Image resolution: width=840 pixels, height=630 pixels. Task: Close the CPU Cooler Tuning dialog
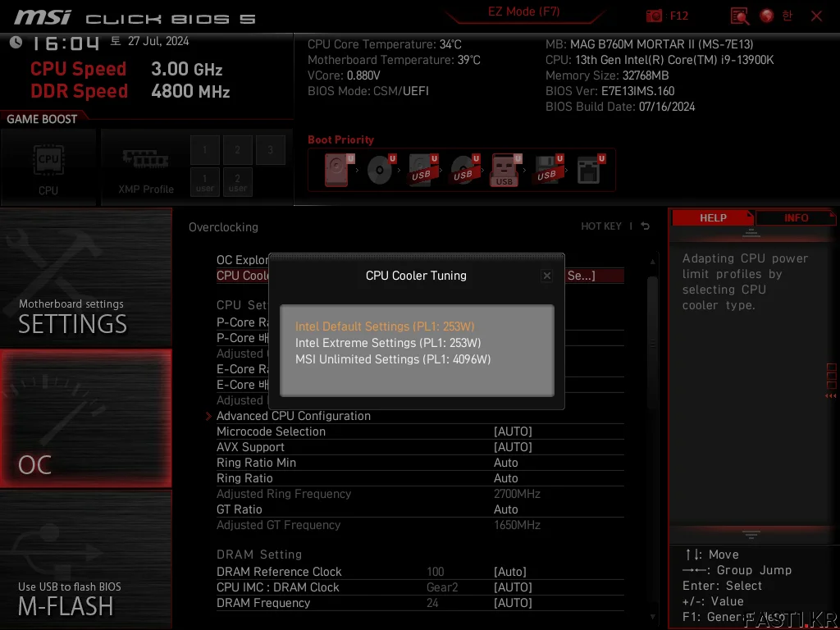tap(546, 276)
